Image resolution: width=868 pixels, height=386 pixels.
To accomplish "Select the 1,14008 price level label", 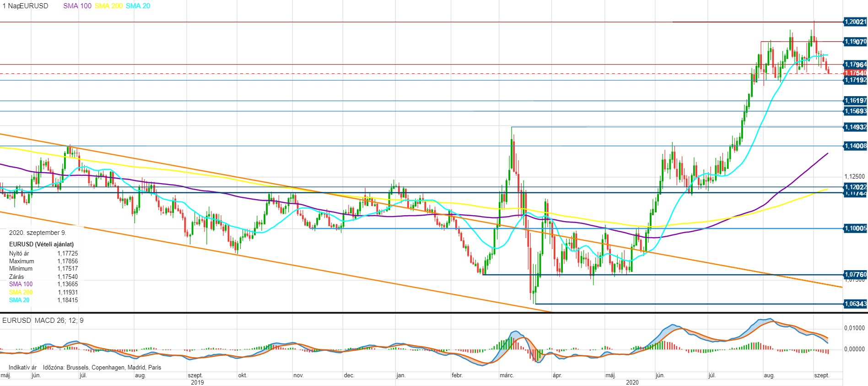I will click(x=855, y=146).
